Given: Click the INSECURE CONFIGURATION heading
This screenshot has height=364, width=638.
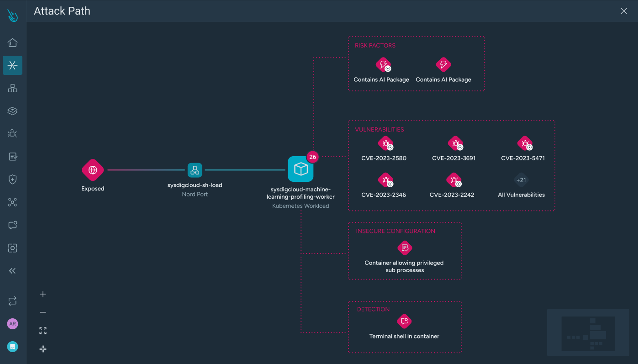Looking at the screenshot, I should tap(395, 231).
